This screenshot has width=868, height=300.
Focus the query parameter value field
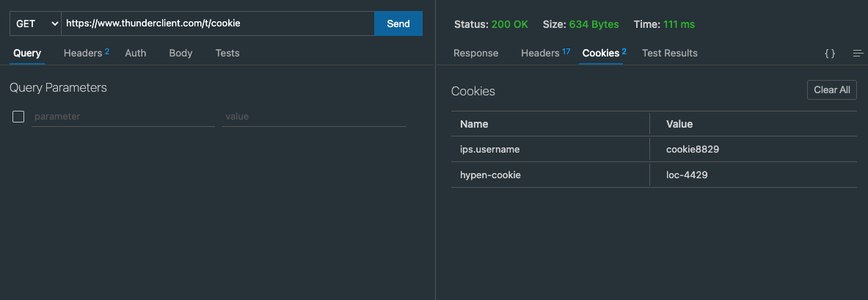pos(314,117)
